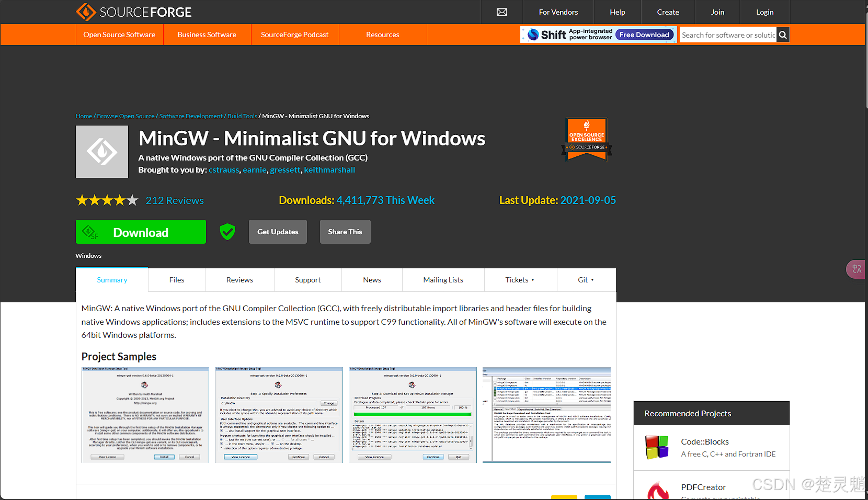The height and width of the screenshot is (500, 868).
Task: Click the green Download button
Action: click(x=141, y=232)
